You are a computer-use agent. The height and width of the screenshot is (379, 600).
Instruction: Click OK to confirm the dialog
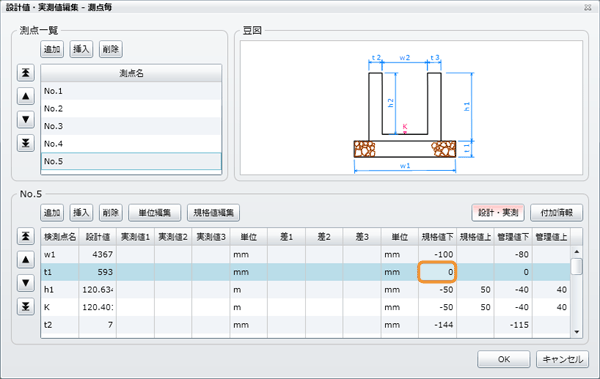coord(504,359)
